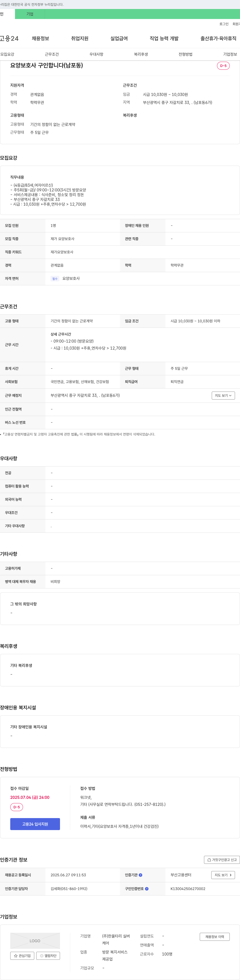Open the 실업급여 main menu

point(119,38)
